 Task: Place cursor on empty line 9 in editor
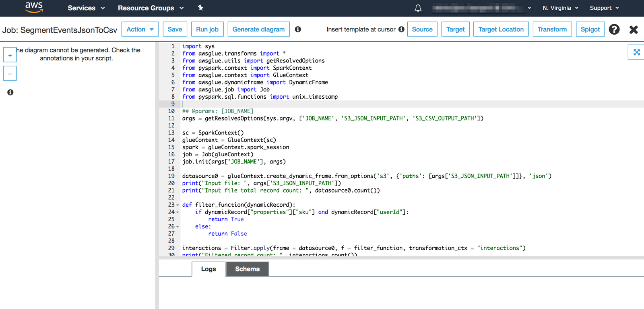coord(282,104)
